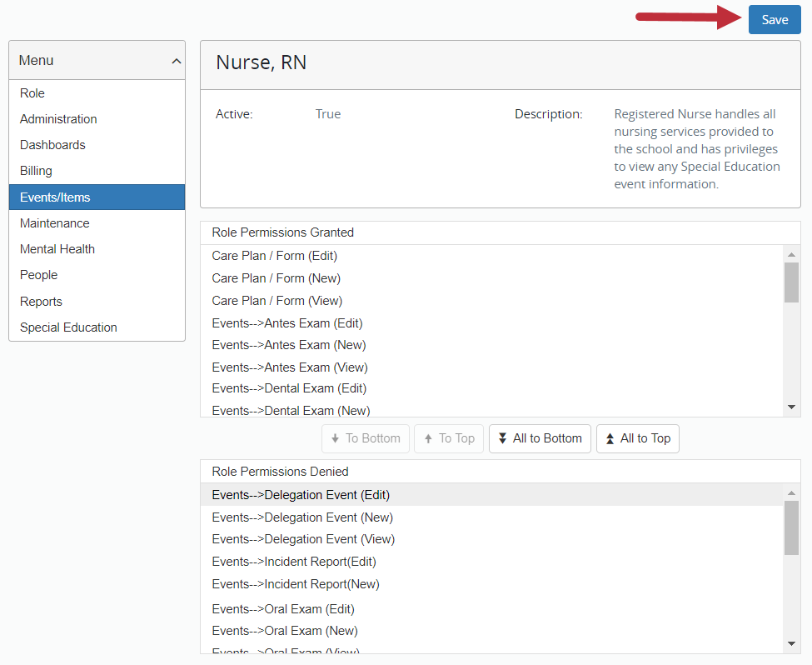
Task: Click the All to Bottom button
Action: coord(540,438)
